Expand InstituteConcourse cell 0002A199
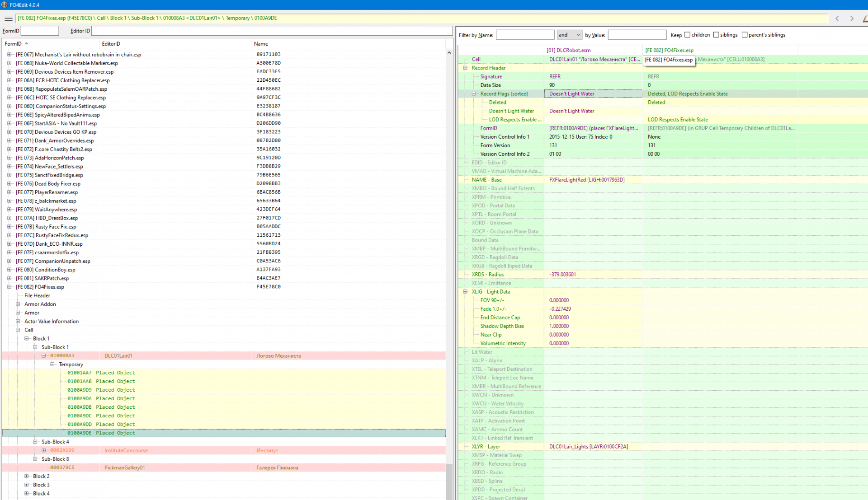The width and height of the screenshot is (868, 500). [x=44, y=450]
